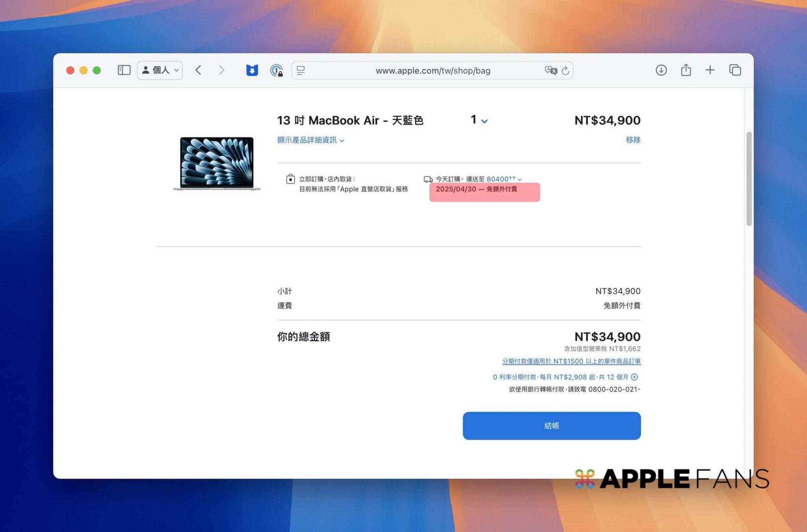Open a new tab with plus icon
807x532 pixels.
[x=710, y=70]
